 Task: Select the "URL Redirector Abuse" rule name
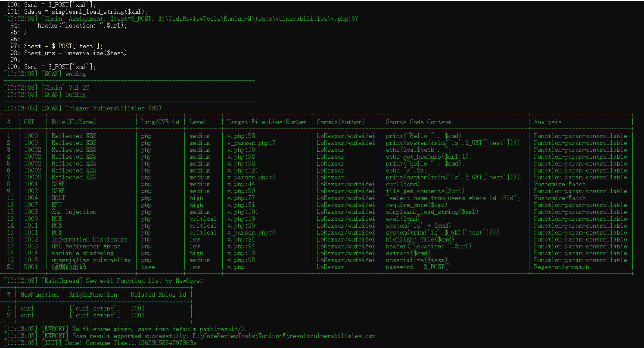[x=86, y=246]
